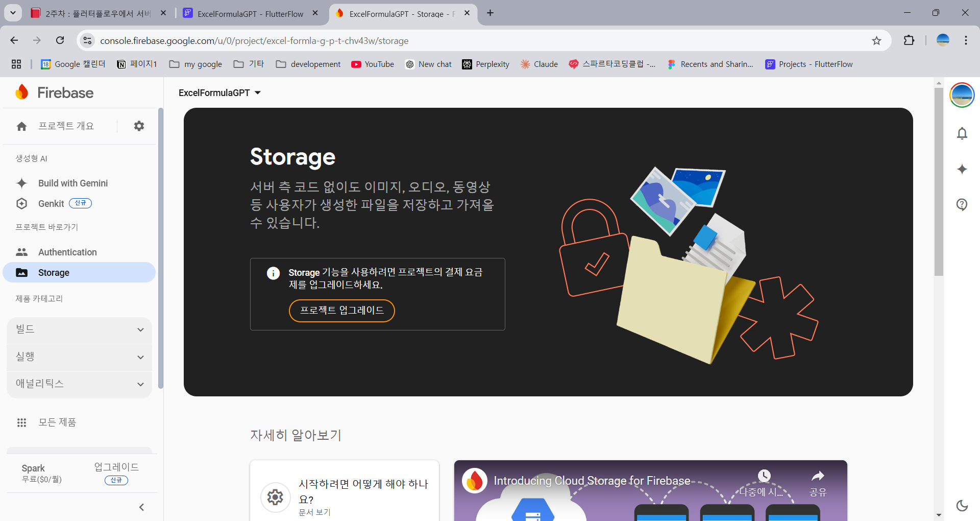This screenshot has width=980, height=521.
Task: Open help question mark icon
Action: click(x=962, y=204)
